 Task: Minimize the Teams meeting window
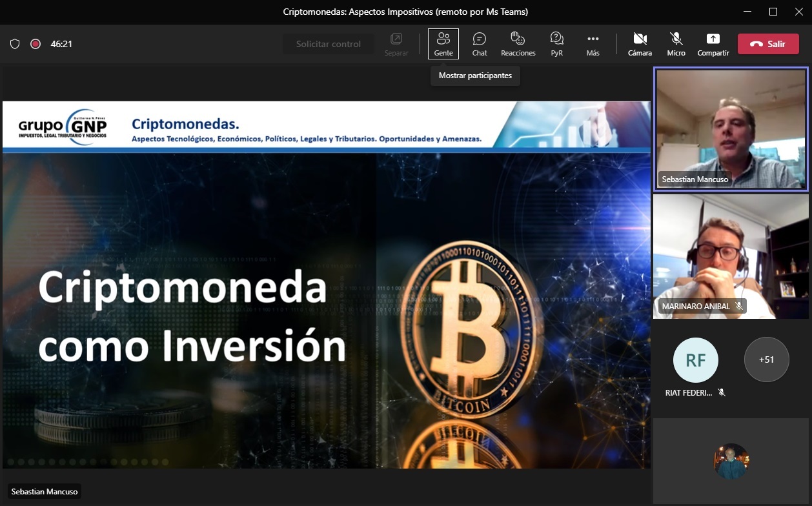[x=747, y=12]
